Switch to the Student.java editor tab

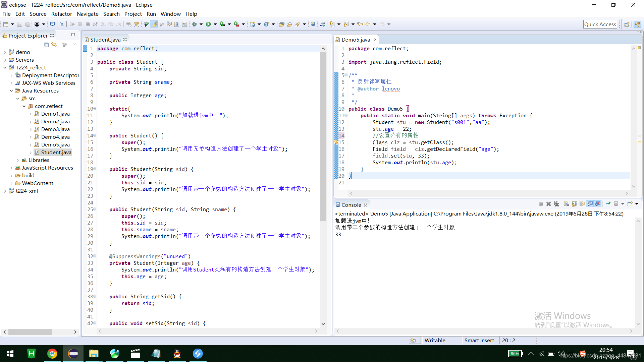(105, 40)
